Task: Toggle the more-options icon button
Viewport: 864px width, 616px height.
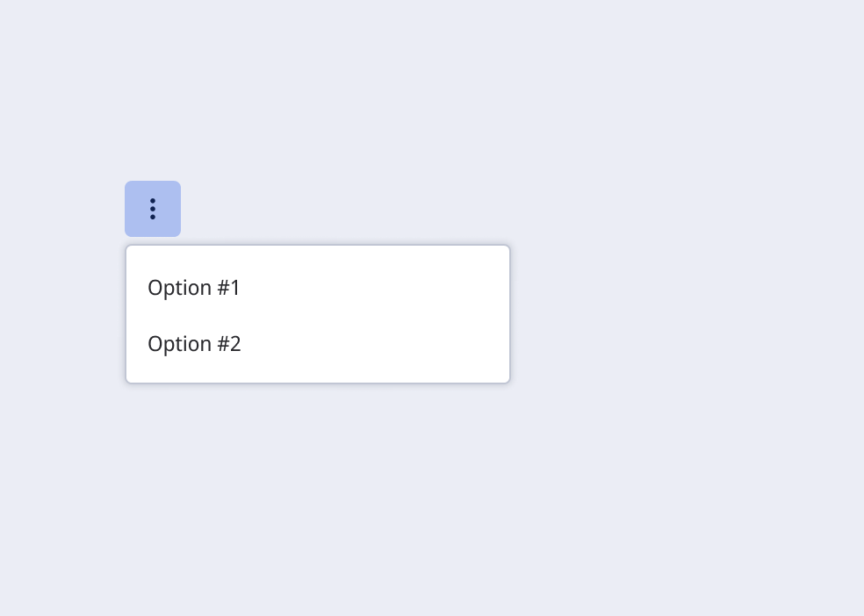Action: pyautogui.click(x=153, y=209)
